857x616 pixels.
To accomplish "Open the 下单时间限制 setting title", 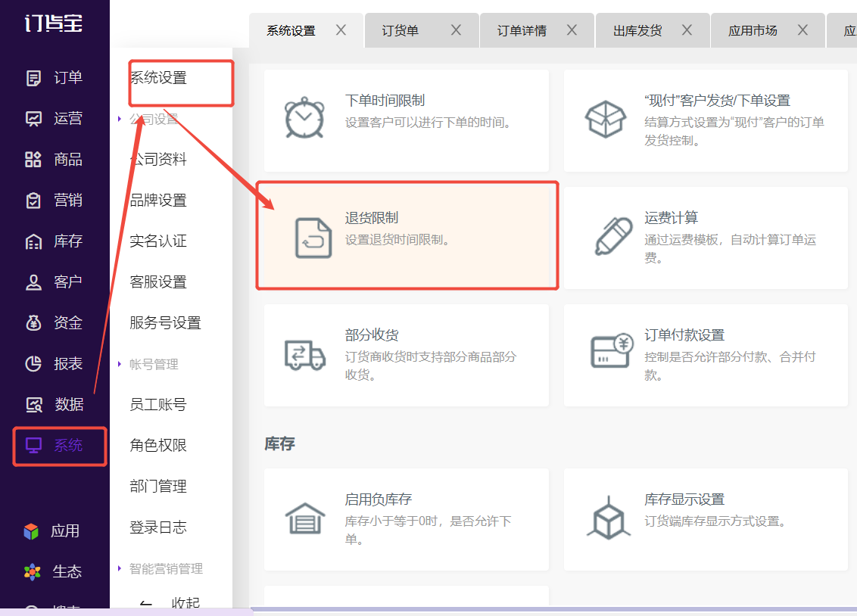I will [x=385, y=101].
